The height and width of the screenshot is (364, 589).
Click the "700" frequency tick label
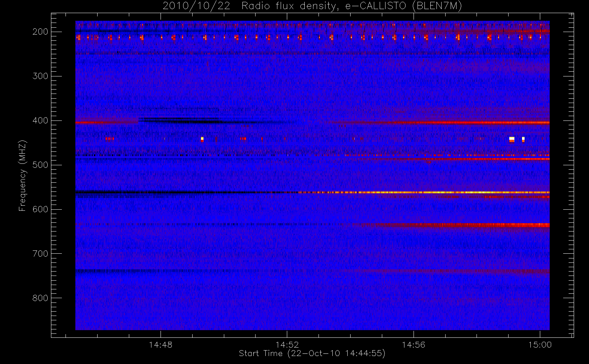(x=40, y=254)
